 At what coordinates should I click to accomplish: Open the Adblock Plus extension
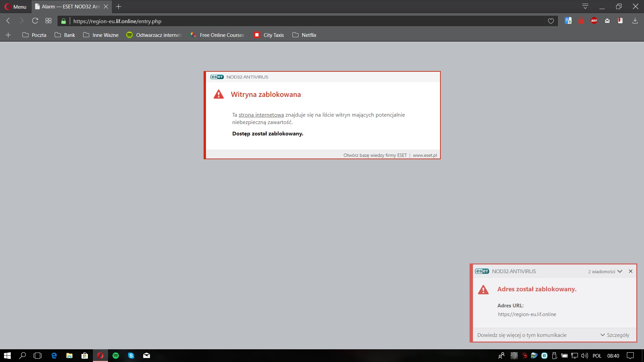[594, 21]
